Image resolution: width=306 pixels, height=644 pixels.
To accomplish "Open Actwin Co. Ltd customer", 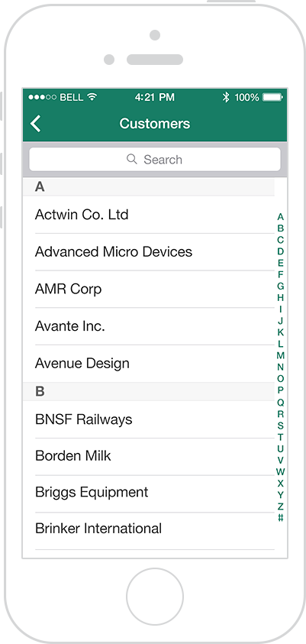I will tap(149, 215).
